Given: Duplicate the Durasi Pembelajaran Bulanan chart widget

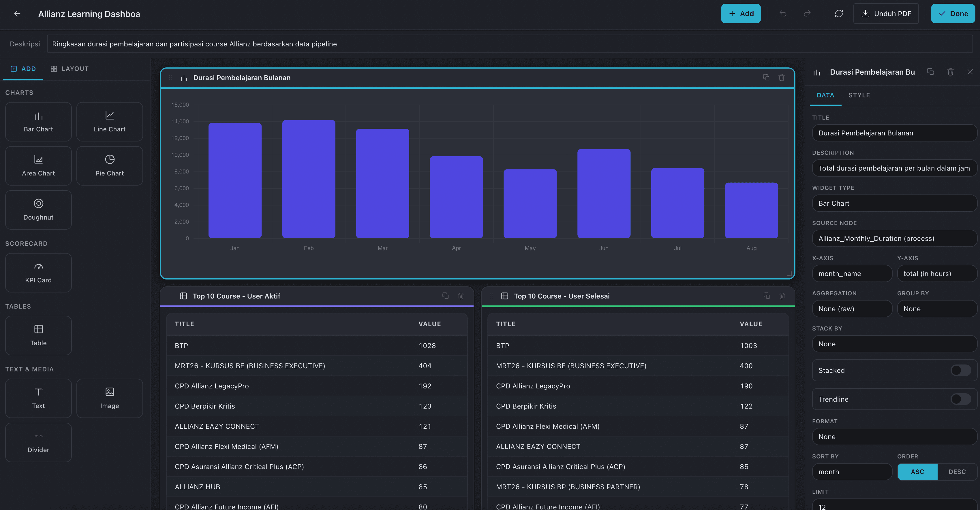Looking at the screenshot, I should [x=766, y=78].
